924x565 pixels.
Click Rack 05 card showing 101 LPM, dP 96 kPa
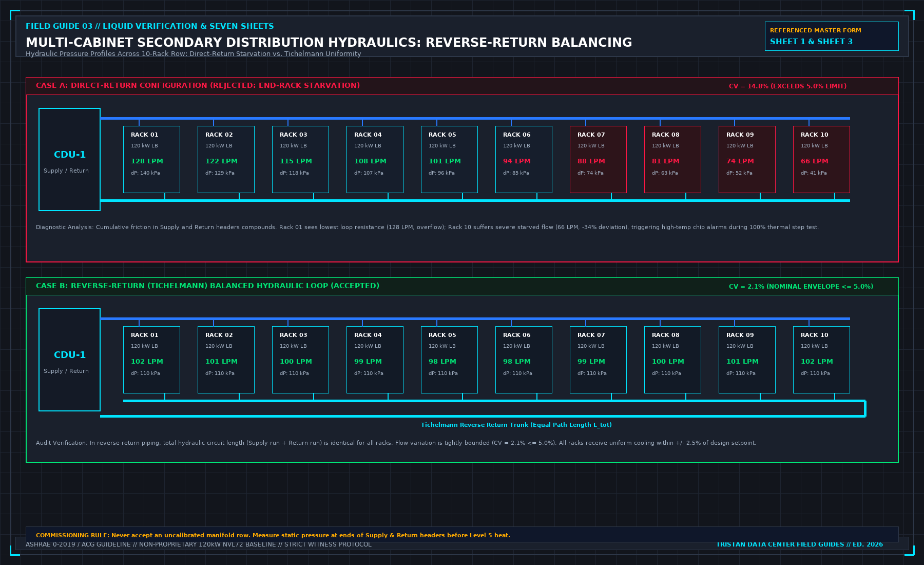coord(449,159)
